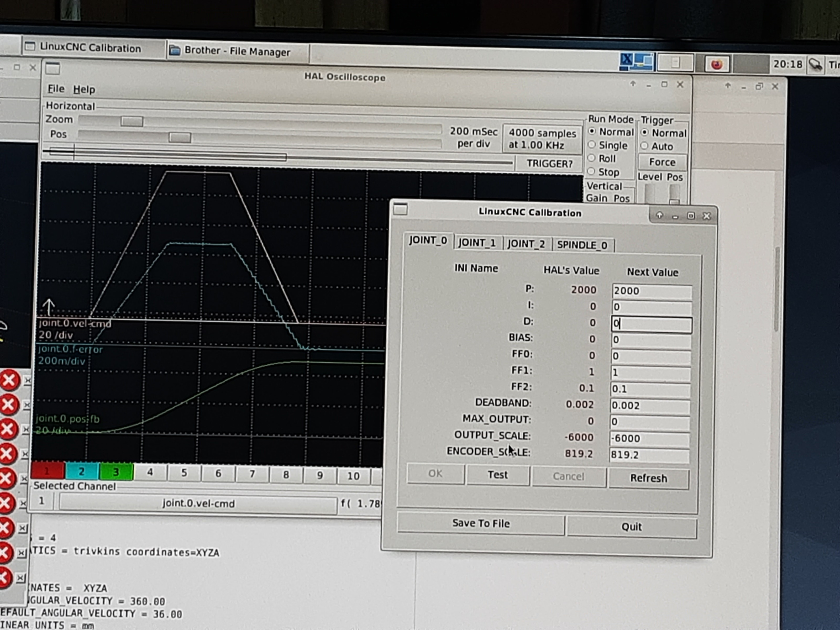Click the ENCODER_SCALE next value field
The image size is (840, 630).
click(649, 455)
